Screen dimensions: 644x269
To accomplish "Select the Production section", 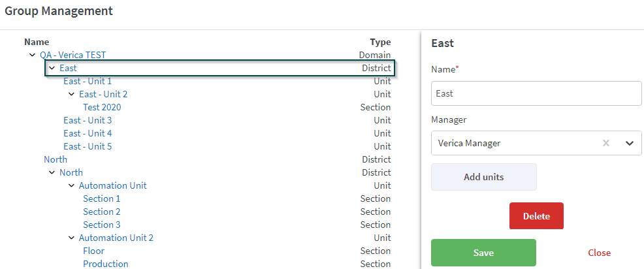I will 106,264.
